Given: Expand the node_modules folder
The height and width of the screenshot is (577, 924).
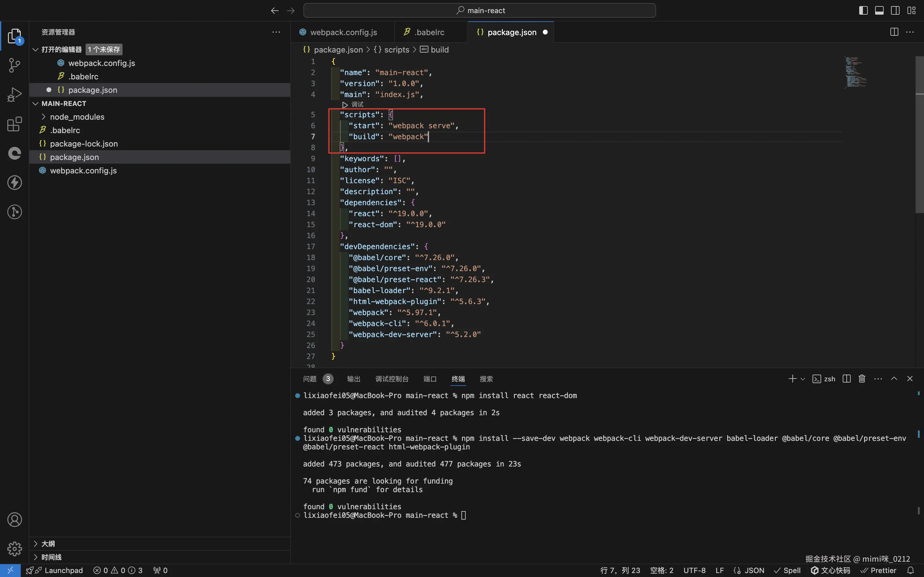Looking at the screenshot, I should pos(77,117).
